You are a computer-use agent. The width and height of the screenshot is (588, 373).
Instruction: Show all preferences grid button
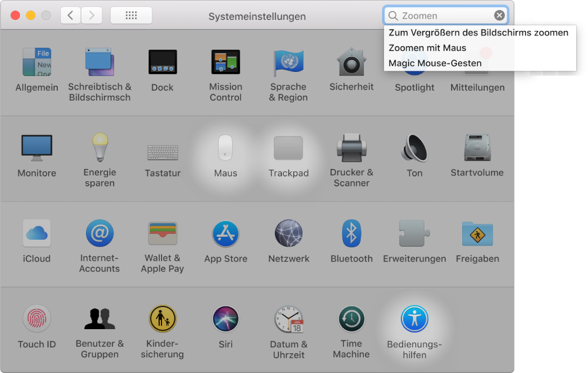131,15
